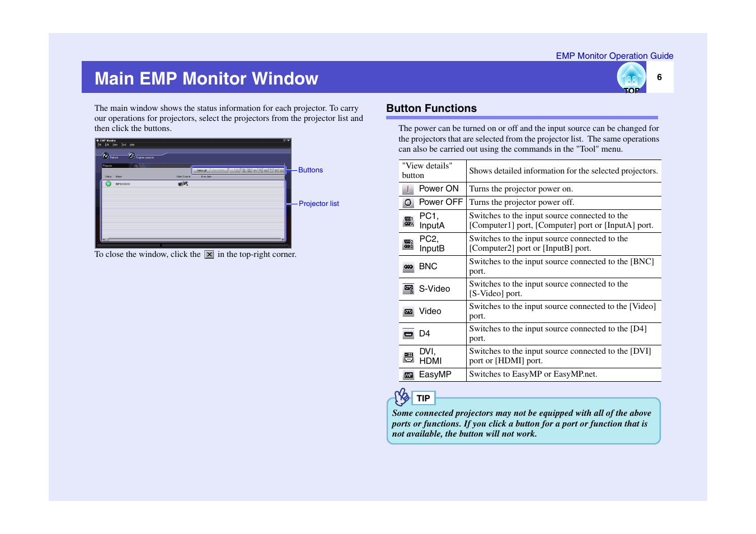Click the '"View details" button' table cell
Screen dimensions: 756x534
click(433, 171)
